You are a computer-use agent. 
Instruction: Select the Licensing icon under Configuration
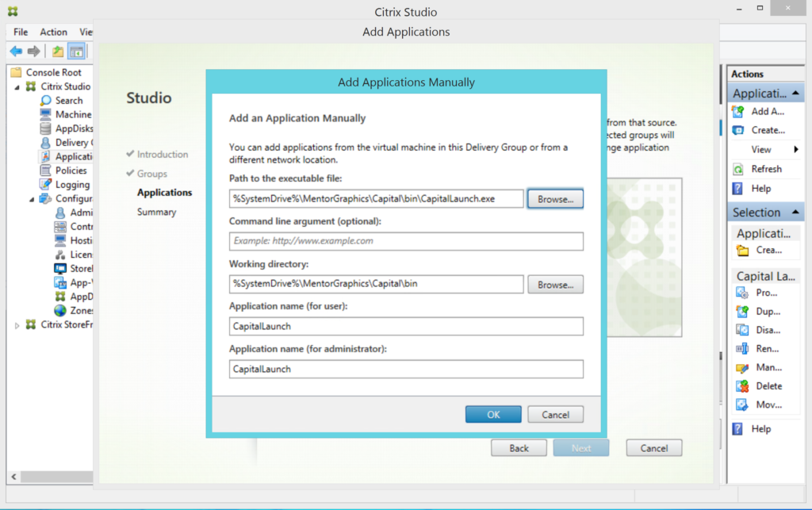[60, 255]
